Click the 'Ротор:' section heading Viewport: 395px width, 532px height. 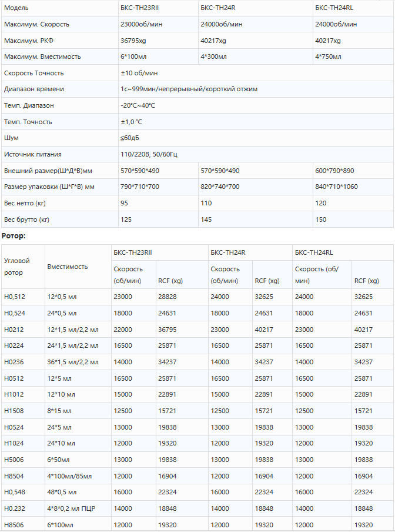click(14, 235)
